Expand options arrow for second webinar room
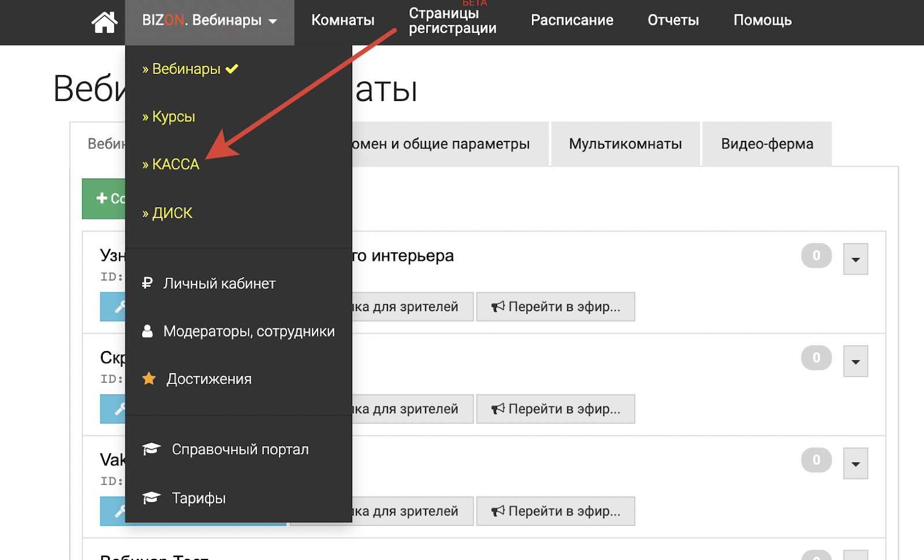 (855, 361)
